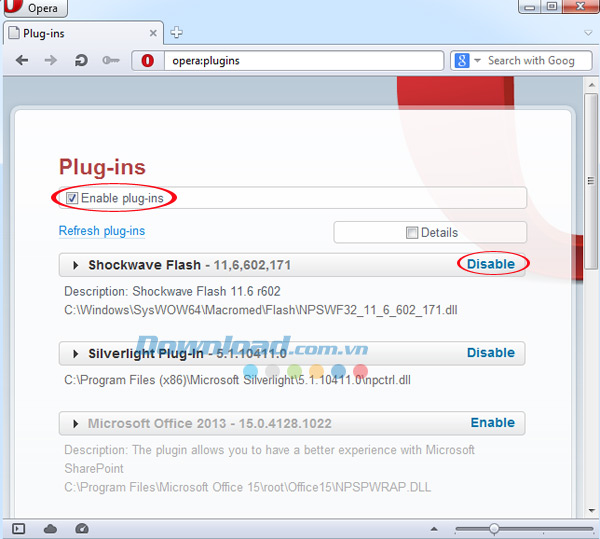This screenshot has height=539, width=600.
Task: Toggle the Enable plug-ins checkbox
Action: [x=72, y=198]
